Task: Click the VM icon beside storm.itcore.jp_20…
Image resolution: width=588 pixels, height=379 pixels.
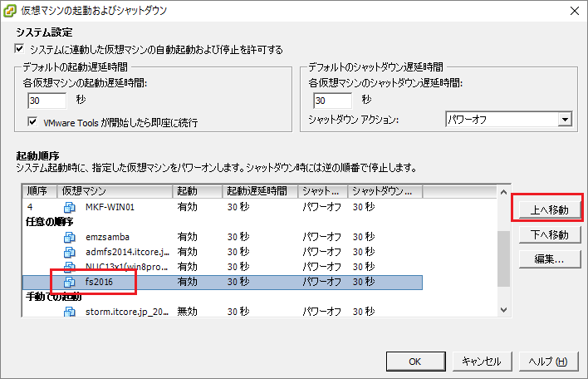Action: pyautogui.click(x=70, y=312)
